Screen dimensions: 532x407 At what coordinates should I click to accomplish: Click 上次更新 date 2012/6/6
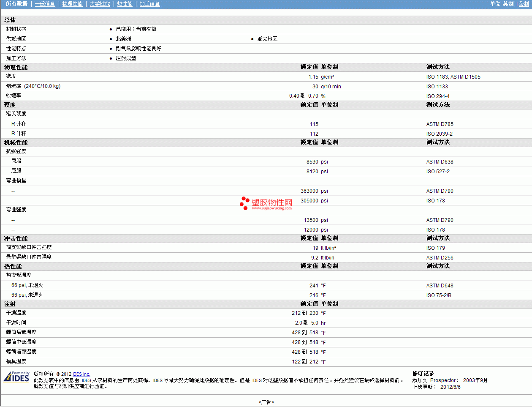click(450, 387)
